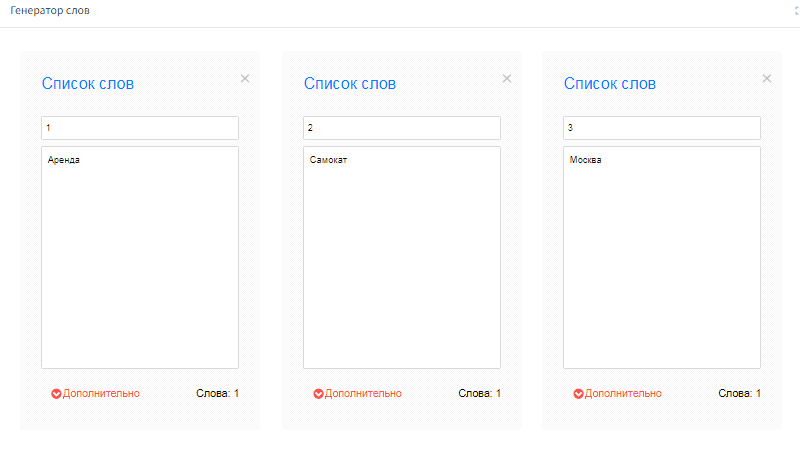The image size is (800, 450).
Task: Click the second list's Список слов heading
Action: coord(350,84)
